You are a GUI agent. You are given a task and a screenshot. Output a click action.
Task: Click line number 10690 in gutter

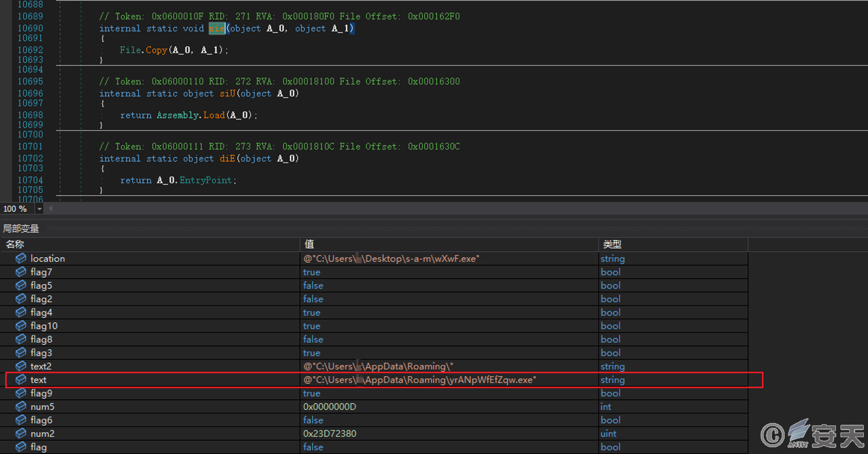[30, 28]
